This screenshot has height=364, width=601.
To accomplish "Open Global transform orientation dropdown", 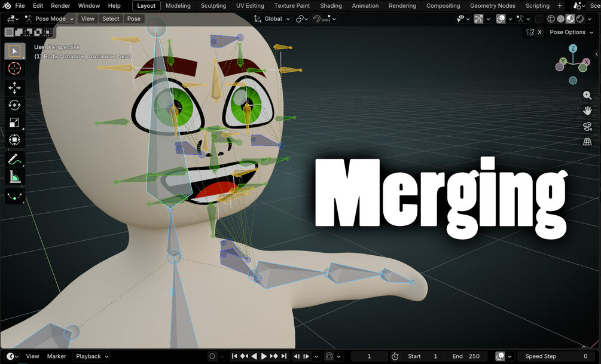I will click(x=271, y=19).
